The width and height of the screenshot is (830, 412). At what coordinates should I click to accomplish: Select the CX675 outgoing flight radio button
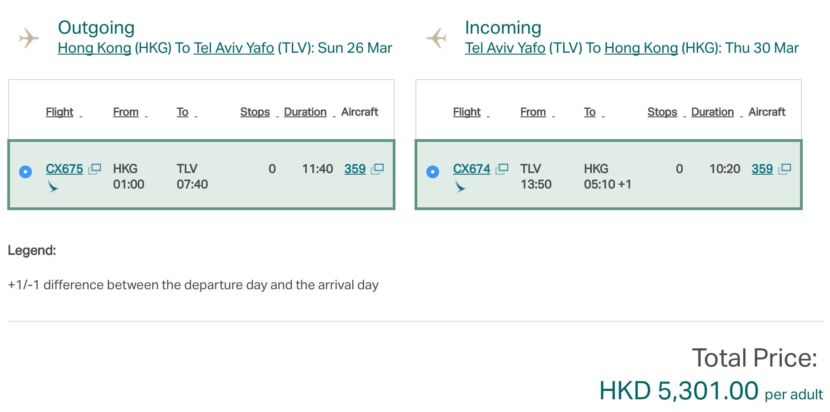click(x=26, y=171)
